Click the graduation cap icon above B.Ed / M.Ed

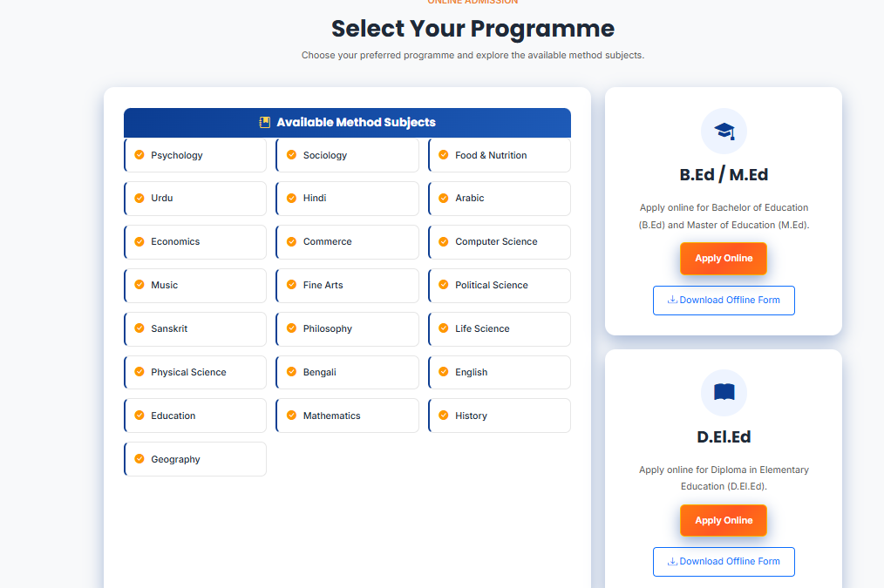pos(724,131)
